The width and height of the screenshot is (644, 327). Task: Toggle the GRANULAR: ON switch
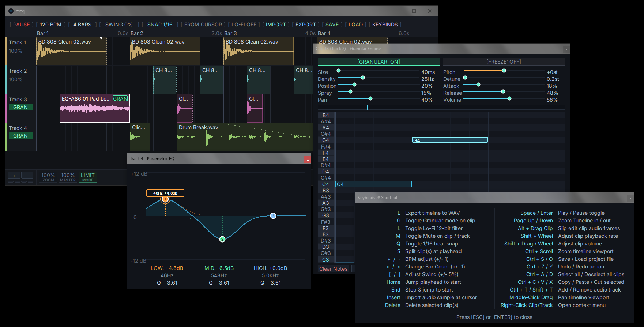(x=379, y=62)
